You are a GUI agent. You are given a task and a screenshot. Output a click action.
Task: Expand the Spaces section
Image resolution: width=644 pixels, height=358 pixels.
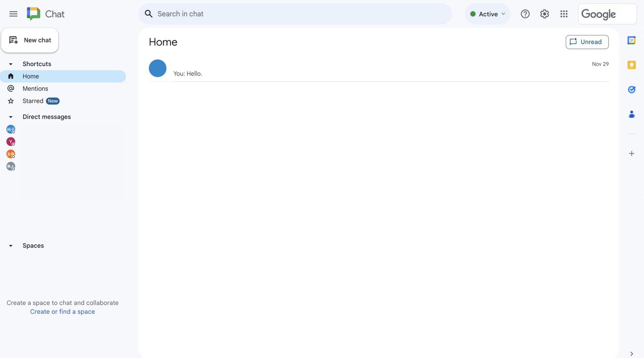11,245
